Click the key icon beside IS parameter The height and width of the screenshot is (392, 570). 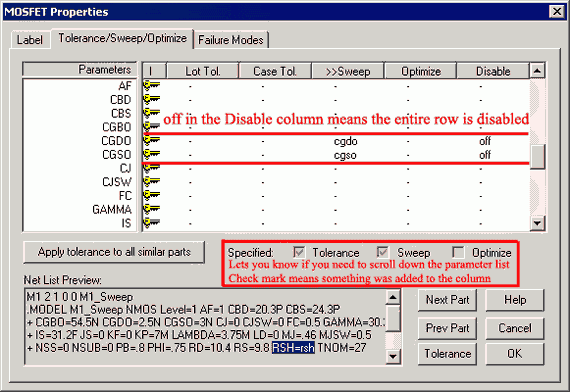pyautogui.click(x=152, y=222)
